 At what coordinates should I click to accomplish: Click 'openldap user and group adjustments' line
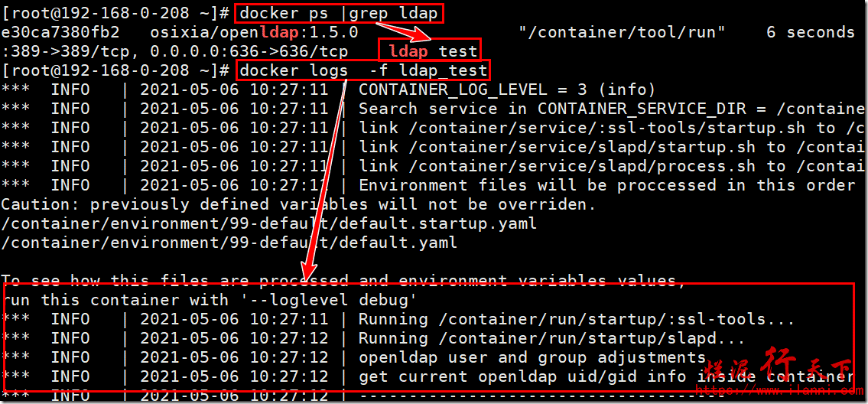point(532,357)
